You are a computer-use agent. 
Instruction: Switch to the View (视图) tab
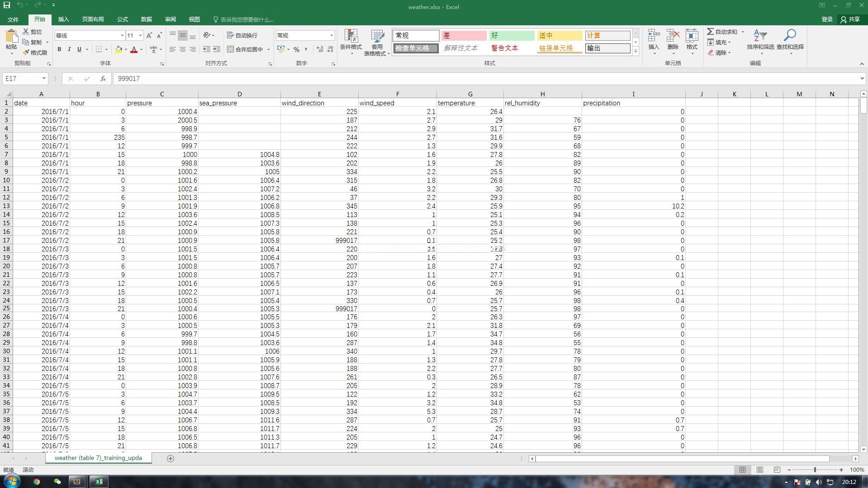point(194,19)
